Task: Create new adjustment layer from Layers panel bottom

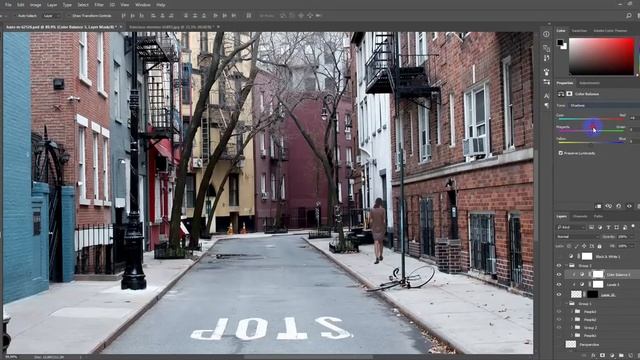Action: (612, 356)
